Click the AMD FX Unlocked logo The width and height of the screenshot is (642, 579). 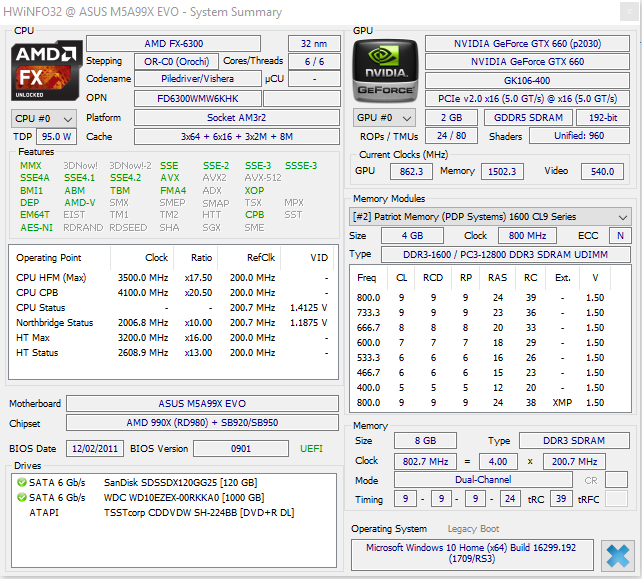pos(45,70)
